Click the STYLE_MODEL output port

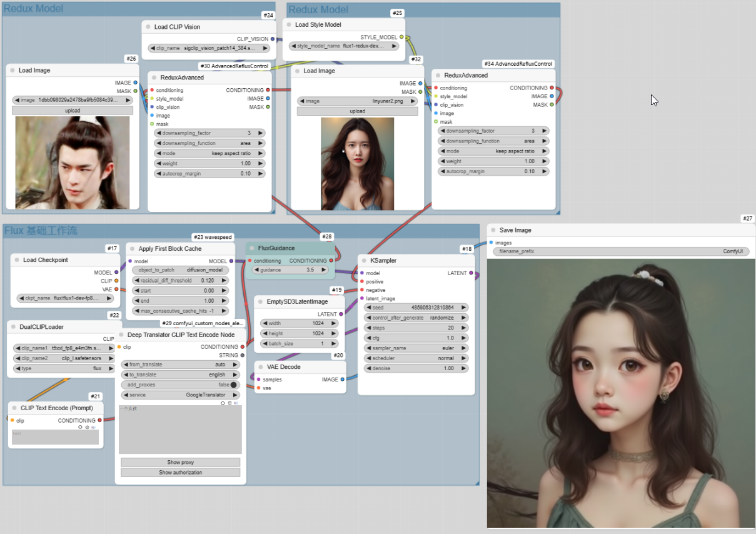coord(401,37)
